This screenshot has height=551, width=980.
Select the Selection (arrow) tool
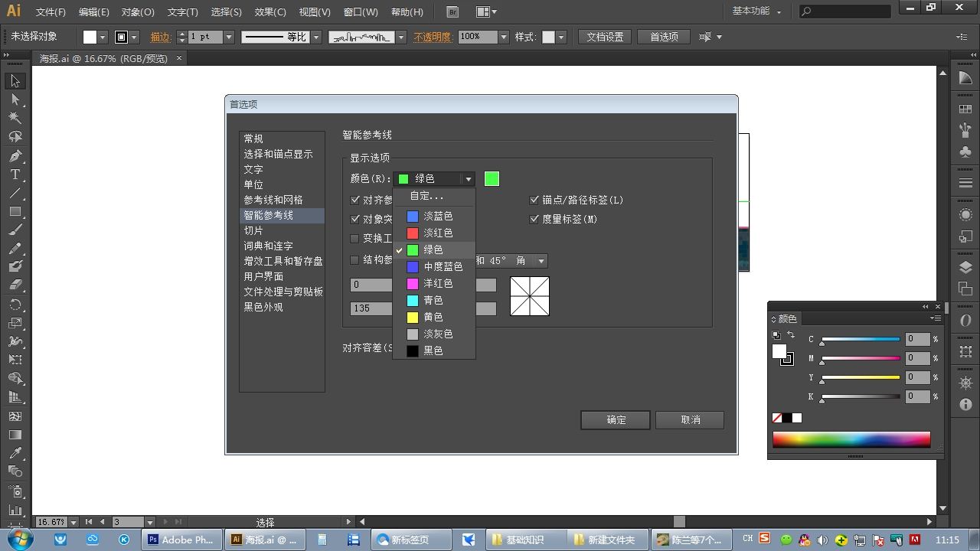[x=15, y=81]
